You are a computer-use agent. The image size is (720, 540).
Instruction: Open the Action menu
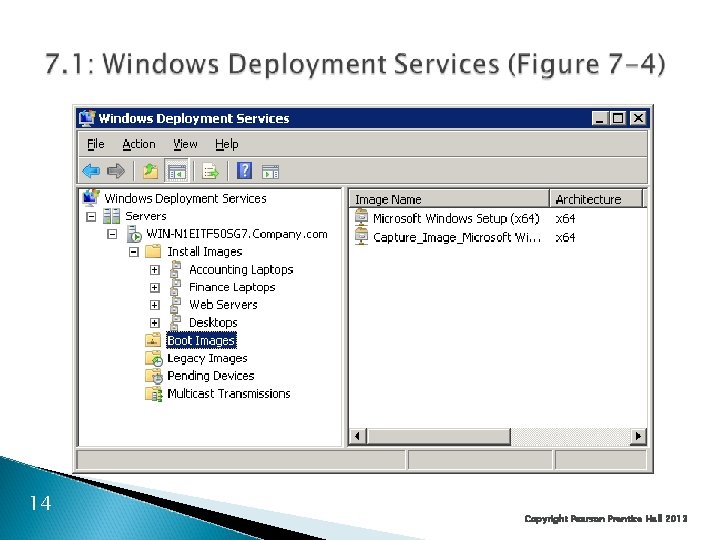tap(139, 144)
